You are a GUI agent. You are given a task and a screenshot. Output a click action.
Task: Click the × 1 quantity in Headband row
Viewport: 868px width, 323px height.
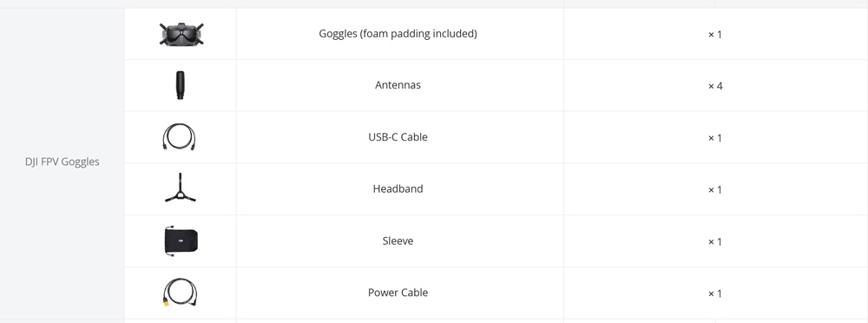pyautogui.click(x=715, y=190)
